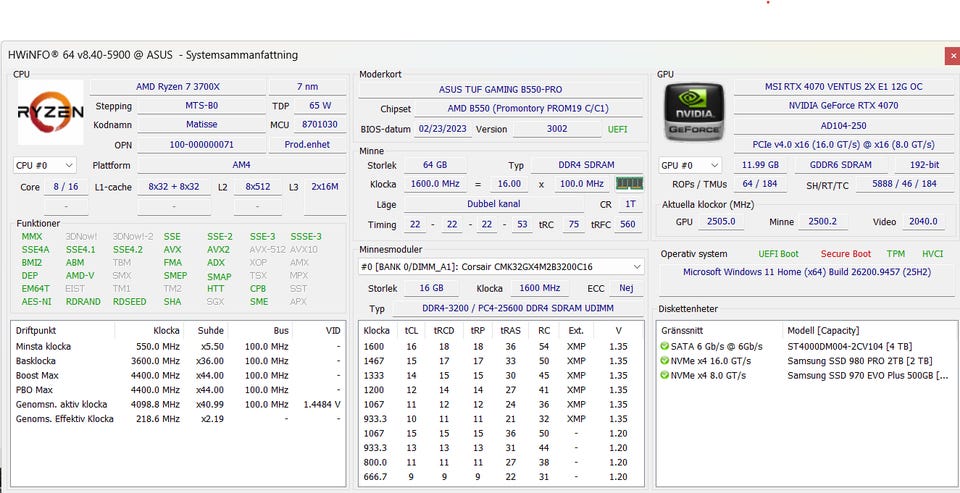960x493 pixels.
Task: Click the Core count 8 / 16 field
Action: click(66, 187)
